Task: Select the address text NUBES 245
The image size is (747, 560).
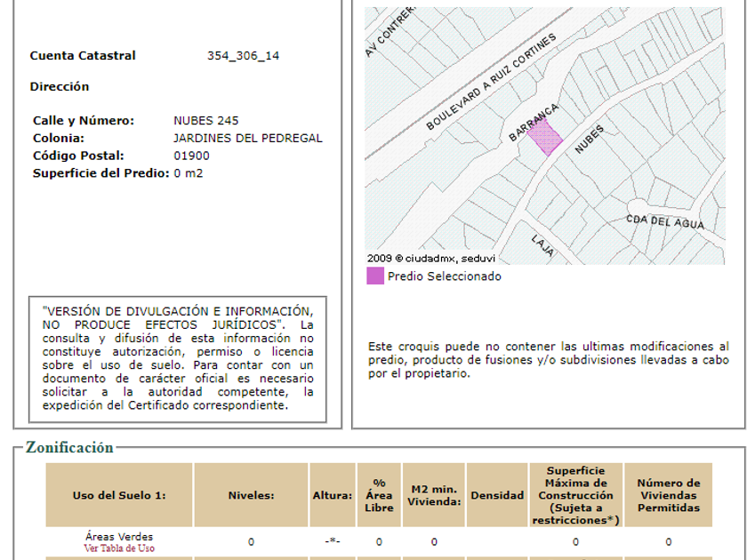Action: [x=205, y=121]
